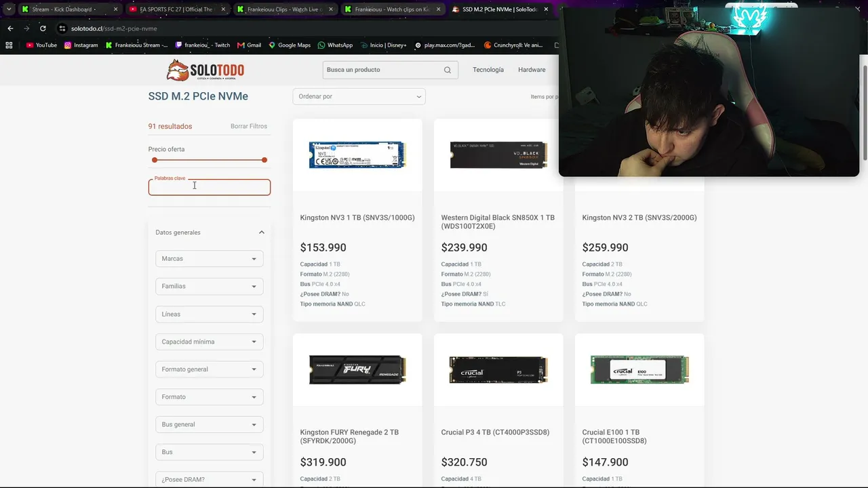868x488 pixels.
Task: Open the Ordenar por dropdown
Action: (x=359, y=96)
